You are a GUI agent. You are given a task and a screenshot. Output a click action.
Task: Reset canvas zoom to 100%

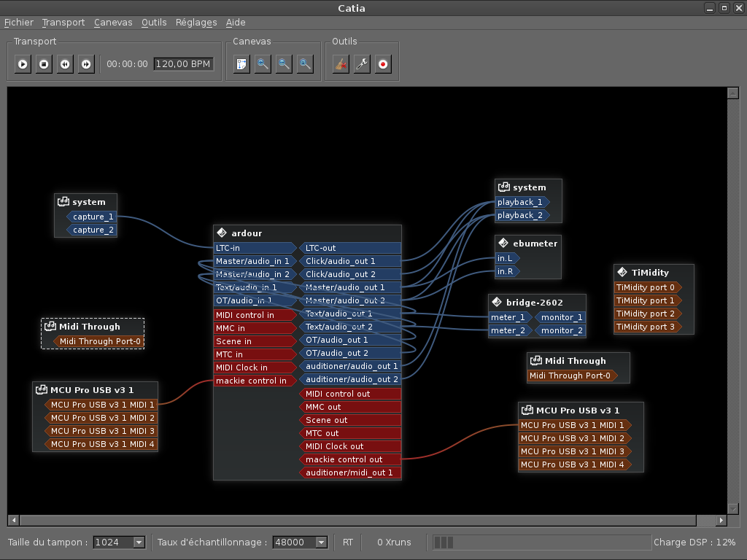click(x=304, y=64)
